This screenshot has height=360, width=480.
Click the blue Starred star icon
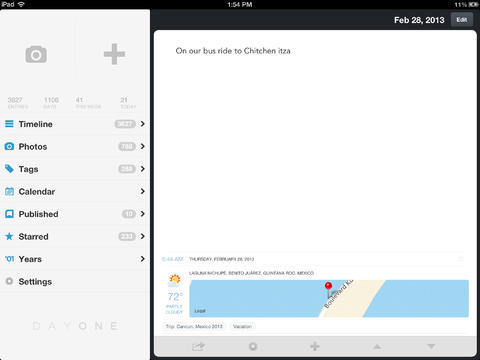coord(9,236)
